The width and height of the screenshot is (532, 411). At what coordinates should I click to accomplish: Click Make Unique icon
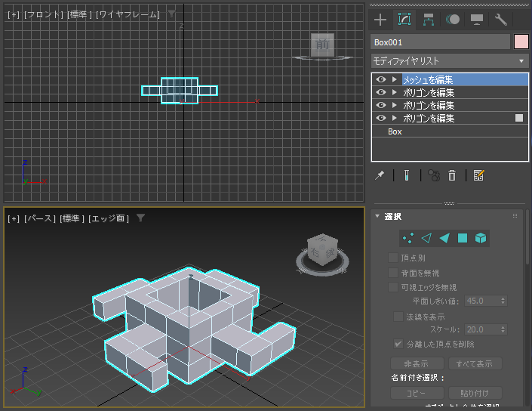(434, 175)
